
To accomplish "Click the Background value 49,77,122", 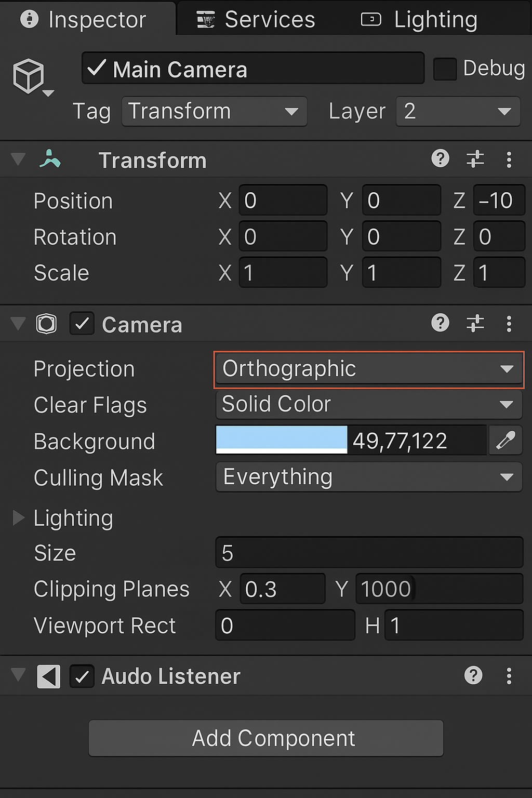I will tap(400, 441).
